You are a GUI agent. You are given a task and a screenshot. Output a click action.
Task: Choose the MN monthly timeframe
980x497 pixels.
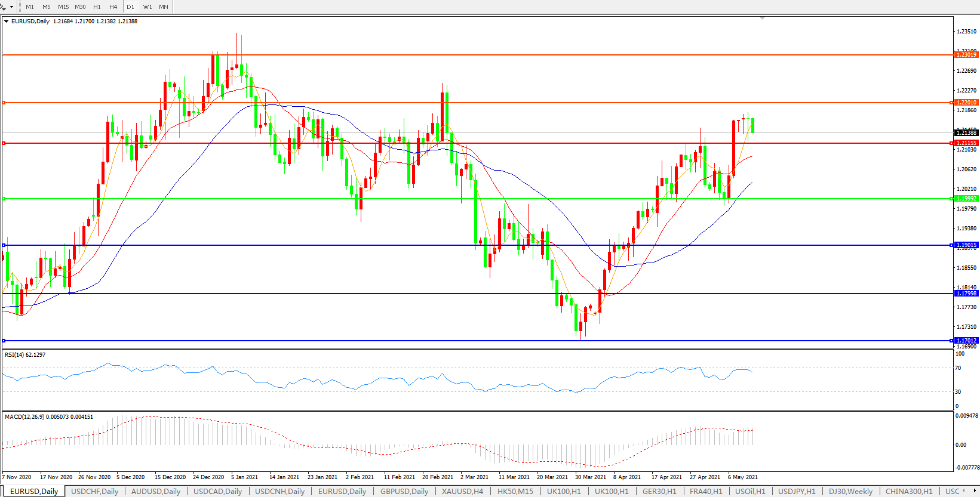(x=163, y=7)
